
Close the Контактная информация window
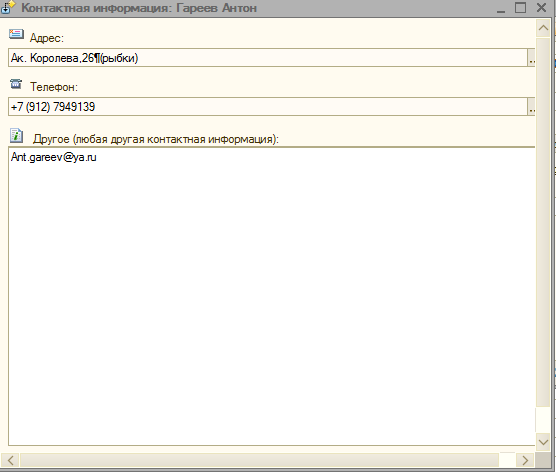click(541, 7)
